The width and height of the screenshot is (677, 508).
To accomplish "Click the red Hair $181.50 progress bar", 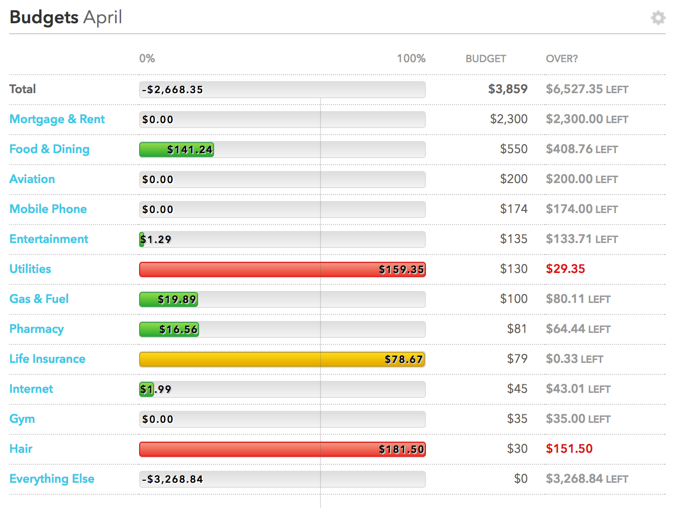I will click(282, 449).
